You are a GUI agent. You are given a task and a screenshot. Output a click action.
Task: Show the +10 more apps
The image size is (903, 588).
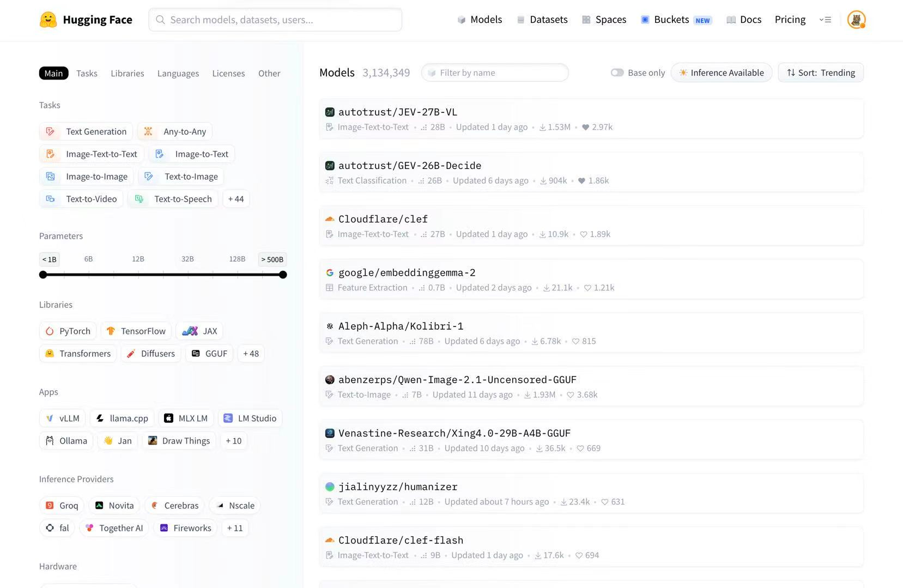point(233,441)
